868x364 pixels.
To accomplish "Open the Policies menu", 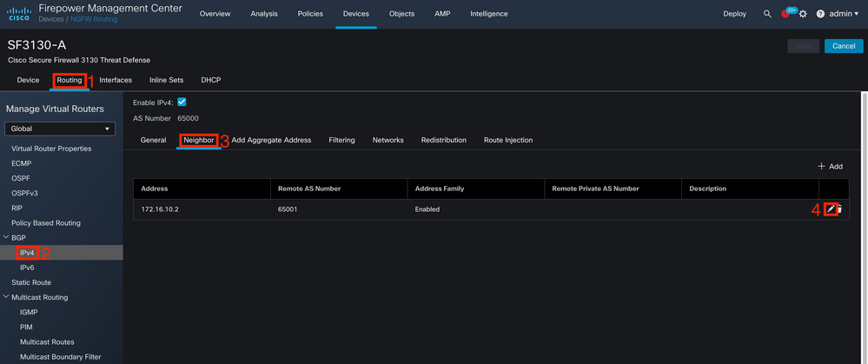I will 310,14.
